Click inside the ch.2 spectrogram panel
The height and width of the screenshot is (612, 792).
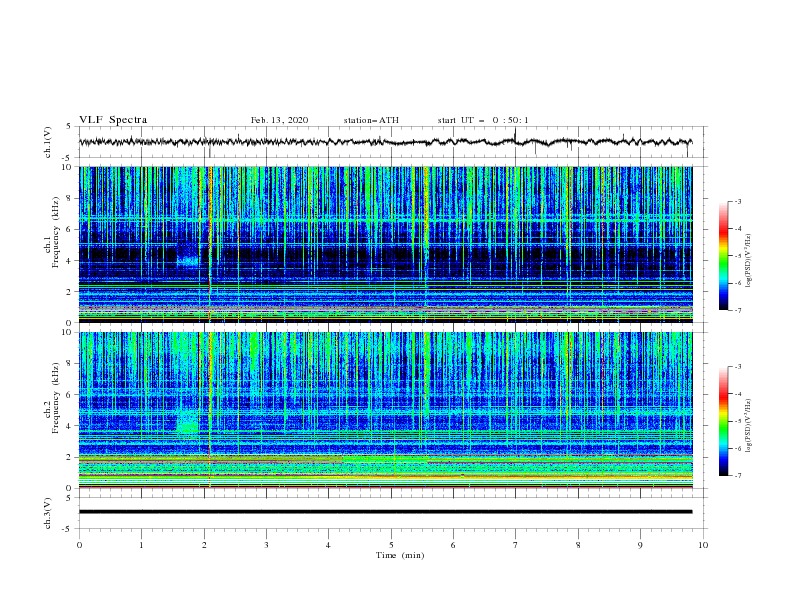coord(386,410)
